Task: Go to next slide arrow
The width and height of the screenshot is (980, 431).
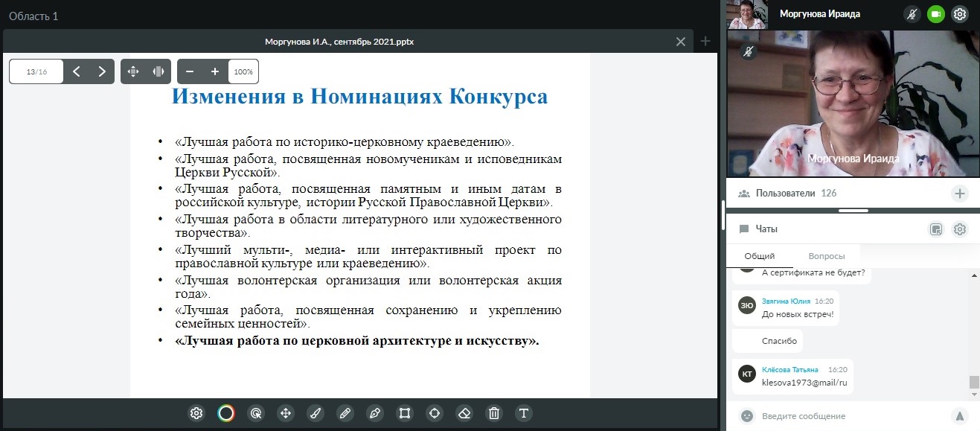Action: pyautogui.click(x=102, y=71)
